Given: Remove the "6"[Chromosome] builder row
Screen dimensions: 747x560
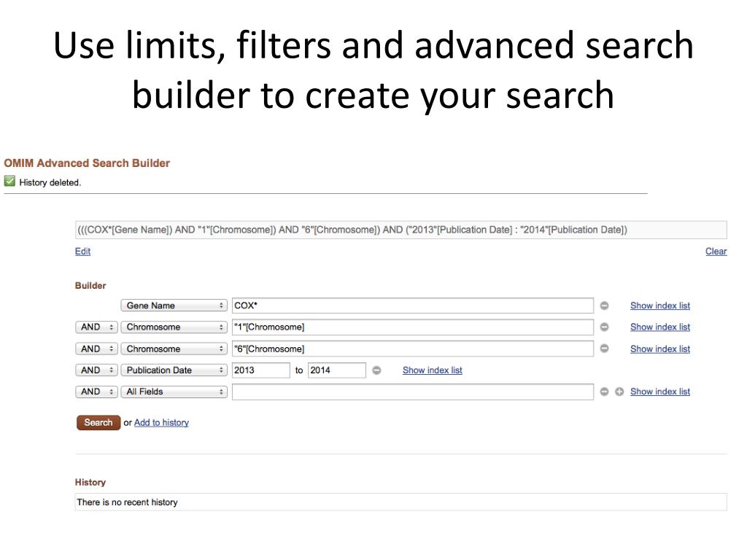Looking at the screenshot, I should coord(604,349).
